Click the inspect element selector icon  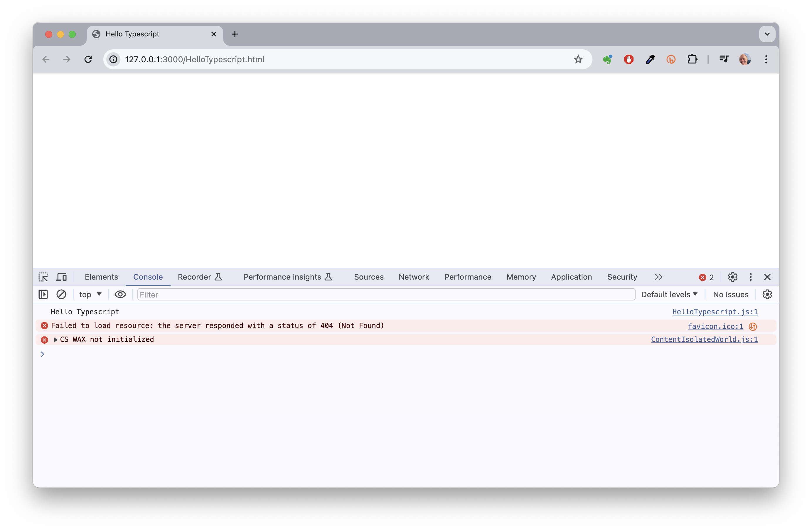[x=43, y=277]
